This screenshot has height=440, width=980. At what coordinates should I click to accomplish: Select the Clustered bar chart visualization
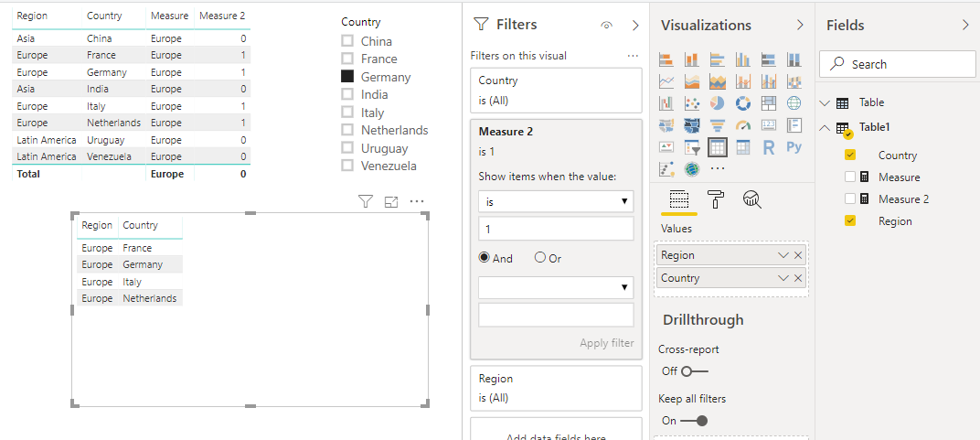pos(718,60)
